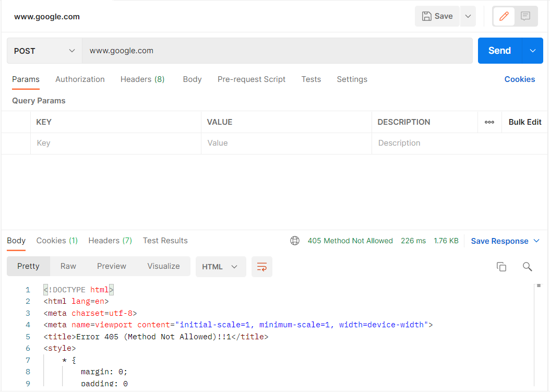This screenshot has width=550, height=392.
Task: Expand the Send options arrow
Action: point(532,51)
